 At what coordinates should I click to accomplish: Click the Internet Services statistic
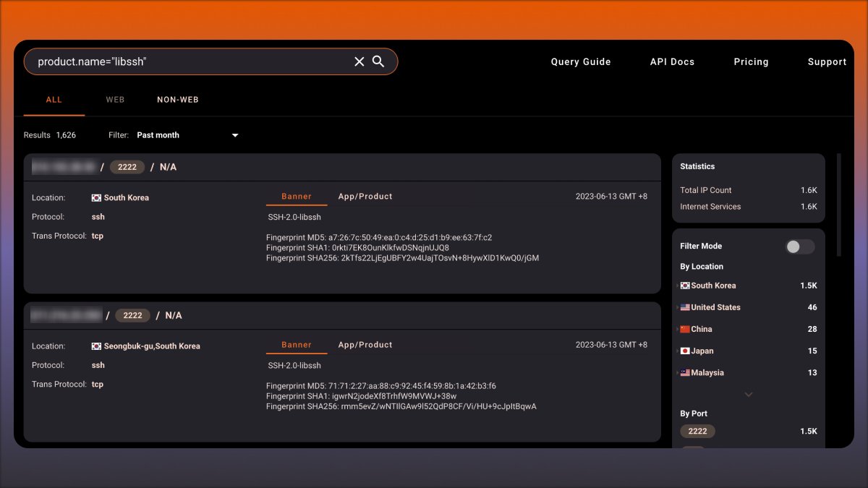(749, 207)
